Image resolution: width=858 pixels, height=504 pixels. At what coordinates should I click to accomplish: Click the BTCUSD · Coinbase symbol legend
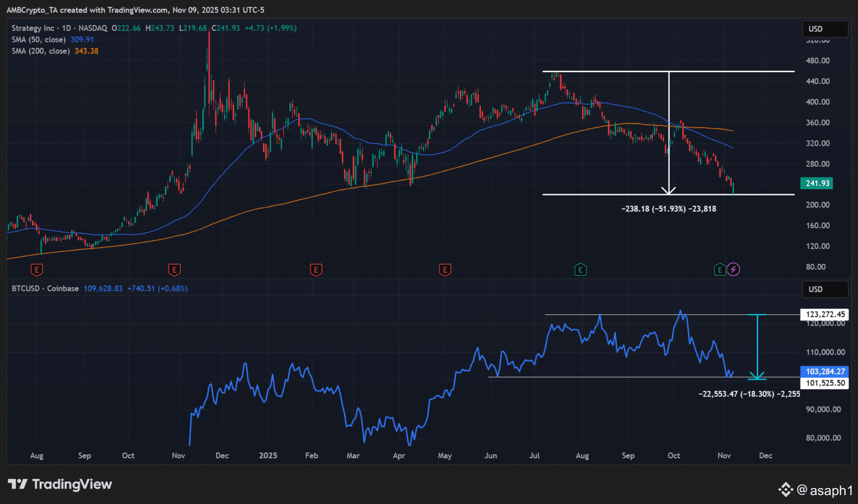(45, 289)
